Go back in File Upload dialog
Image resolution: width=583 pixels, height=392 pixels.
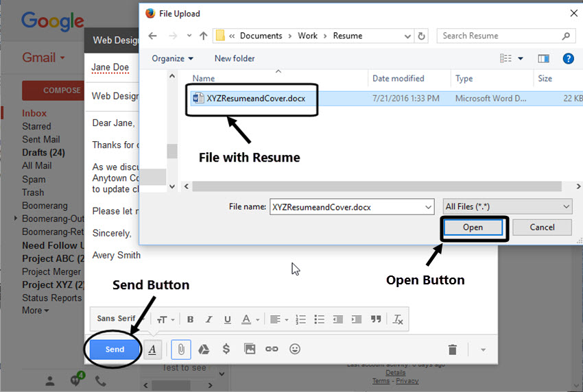(153, 36)
